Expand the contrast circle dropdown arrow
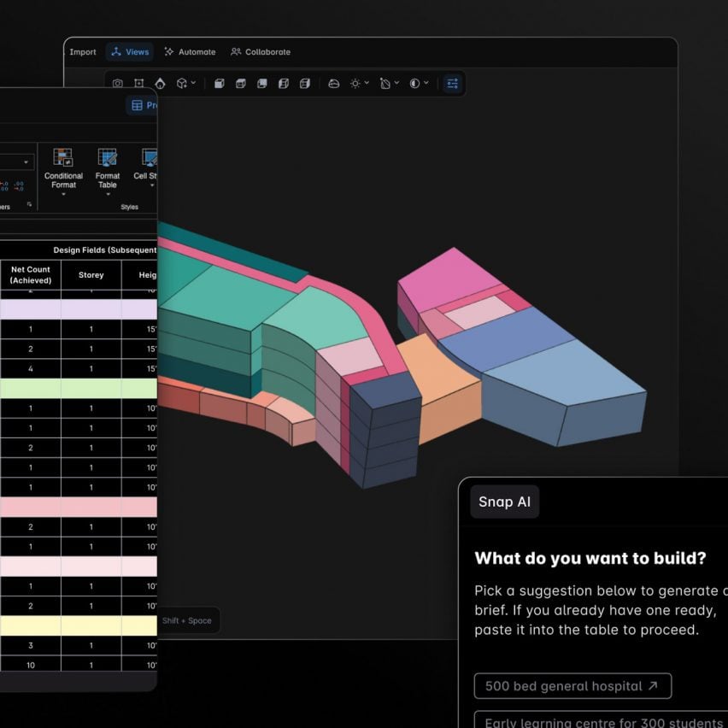728x728 pixels. pos(426,83)
